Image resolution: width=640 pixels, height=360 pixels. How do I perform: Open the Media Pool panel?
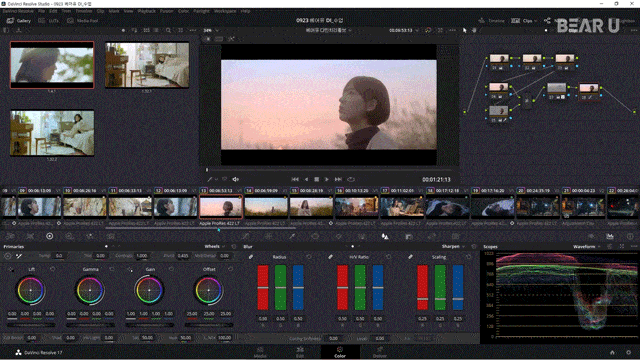pos(82,20)
